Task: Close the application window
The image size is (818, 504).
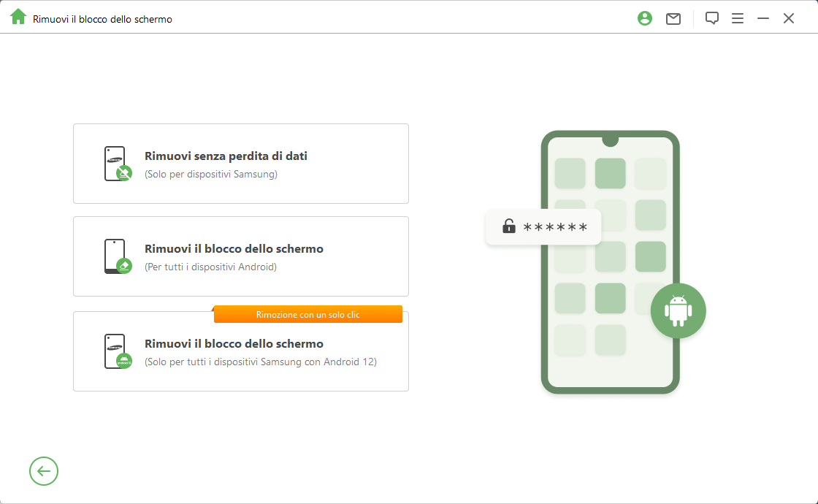Action: tap(788, 18)
